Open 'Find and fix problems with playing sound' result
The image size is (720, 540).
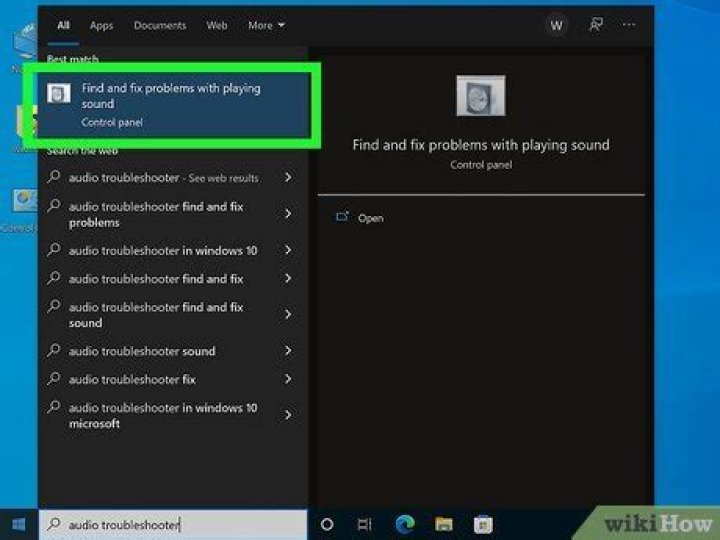click(170, 104)
